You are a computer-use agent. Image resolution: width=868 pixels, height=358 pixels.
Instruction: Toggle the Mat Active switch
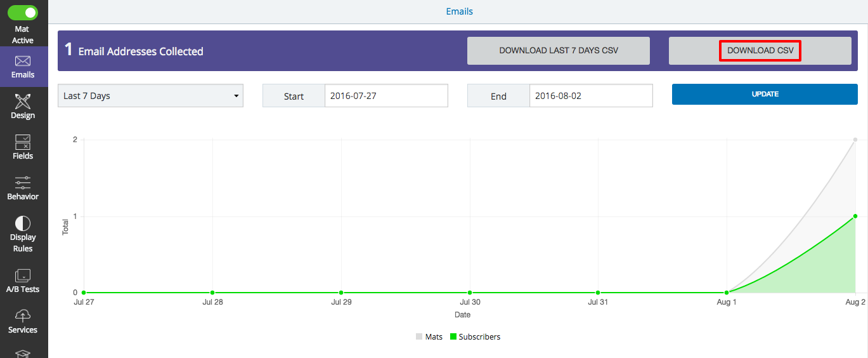coord(23,13)
